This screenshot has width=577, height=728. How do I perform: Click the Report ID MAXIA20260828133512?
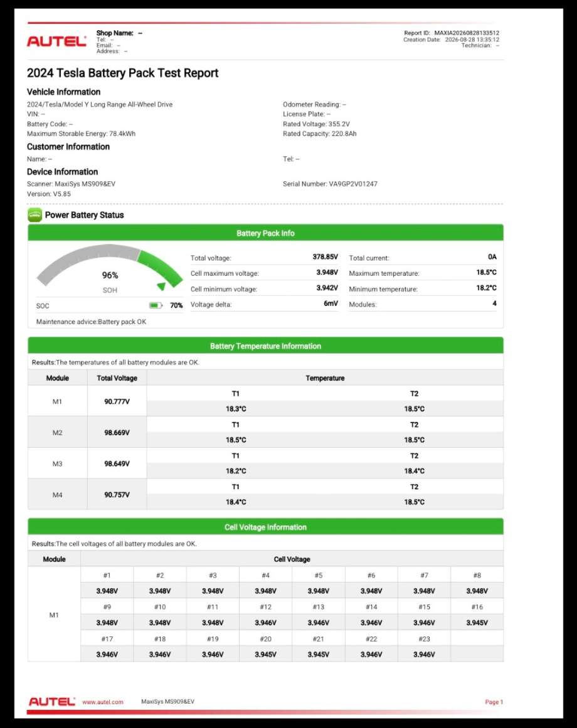(452, 33)
